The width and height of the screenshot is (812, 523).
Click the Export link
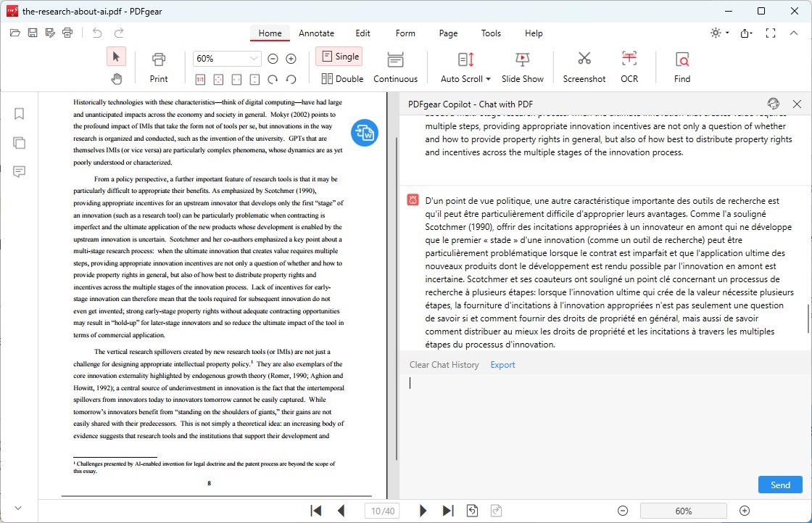(x=502, y=365)
